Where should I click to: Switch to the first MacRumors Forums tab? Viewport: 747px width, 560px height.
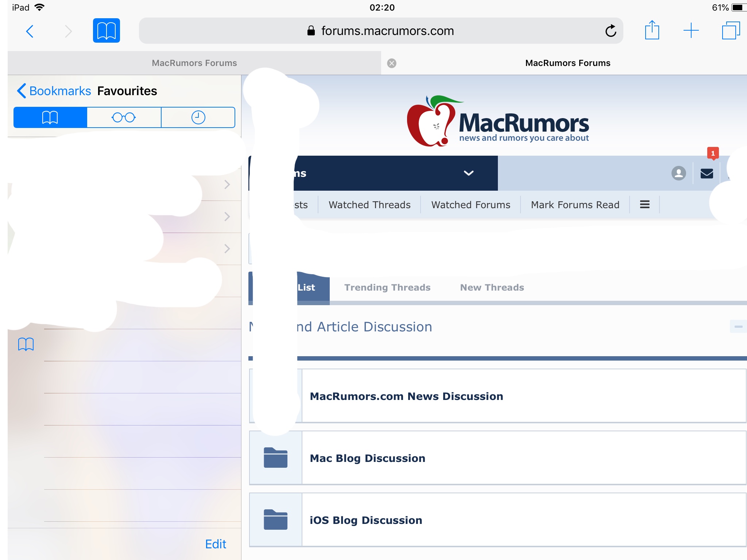194,63
